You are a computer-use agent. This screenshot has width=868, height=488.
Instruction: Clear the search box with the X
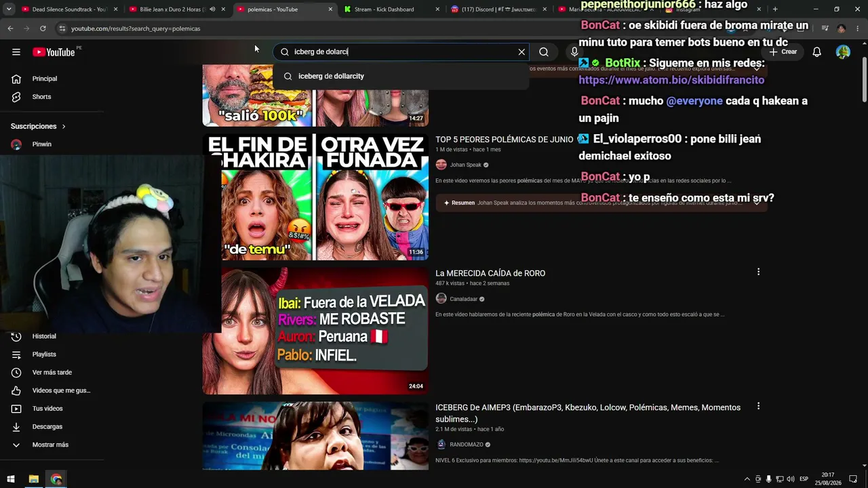[x=521, y=52]
